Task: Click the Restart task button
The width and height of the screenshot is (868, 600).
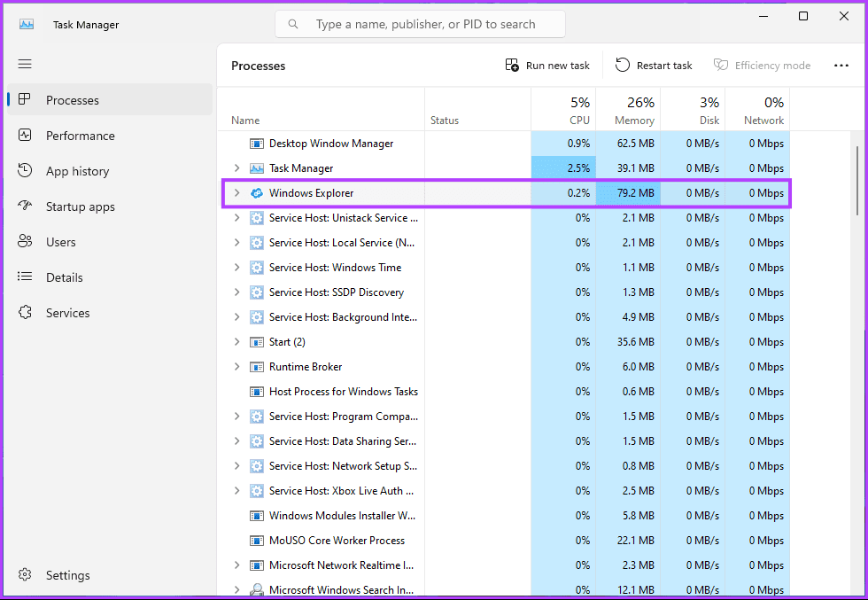Action: click(654, 66)
